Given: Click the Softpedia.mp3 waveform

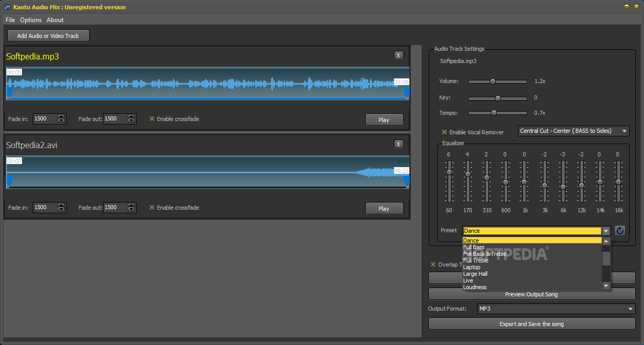Looking at the screenshot, I should click(207, 83).
